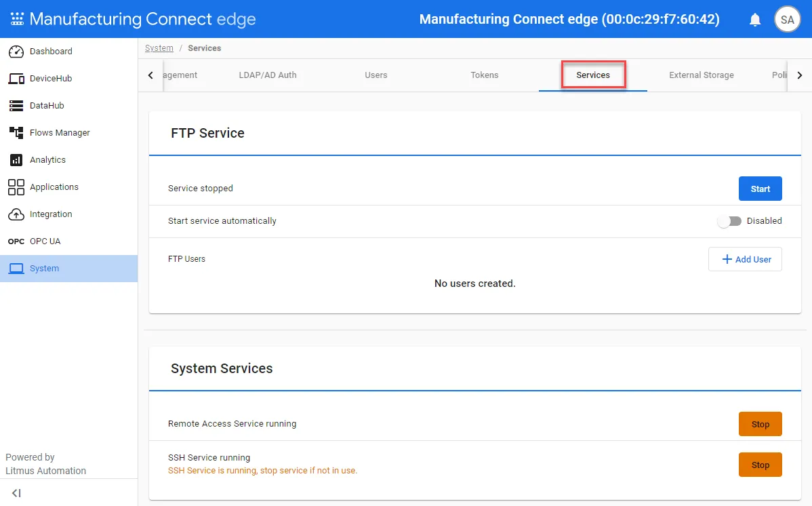Viewport: 812px width, 506px height.
Task: Click the Applications grid icon
Action: (x=16, y=187)
